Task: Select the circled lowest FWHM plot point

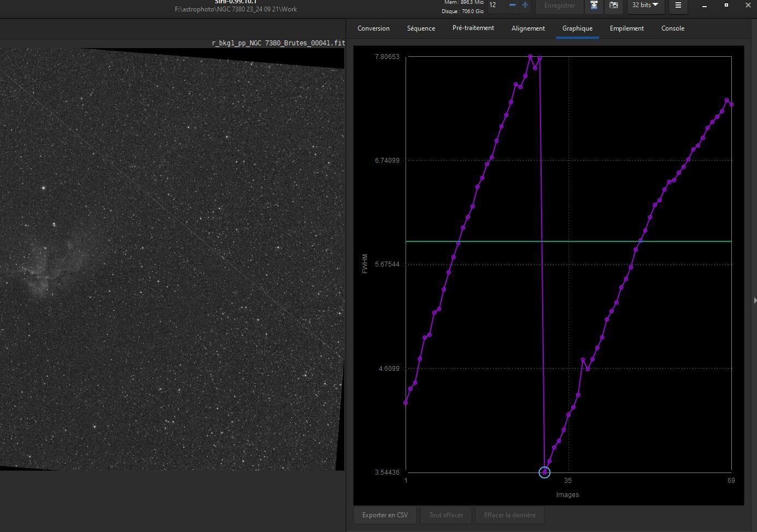Action: (544, 472)
